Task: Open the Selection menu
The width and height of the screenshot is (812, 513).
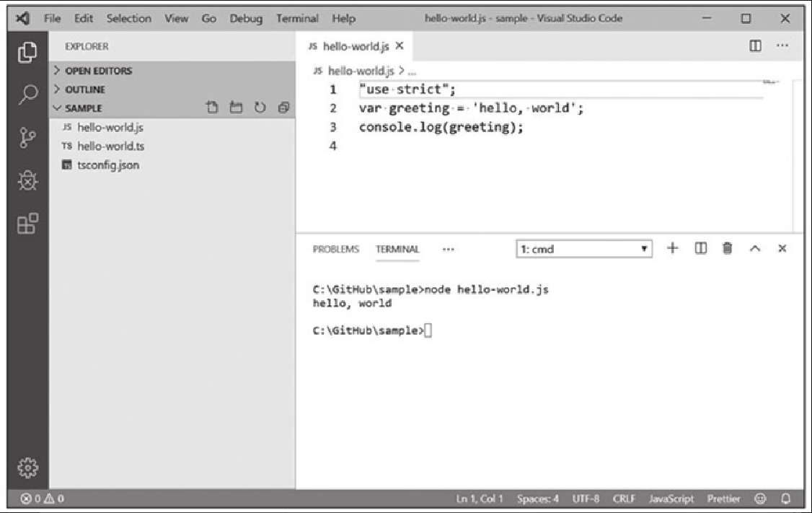Action: (x=129, y=19)
